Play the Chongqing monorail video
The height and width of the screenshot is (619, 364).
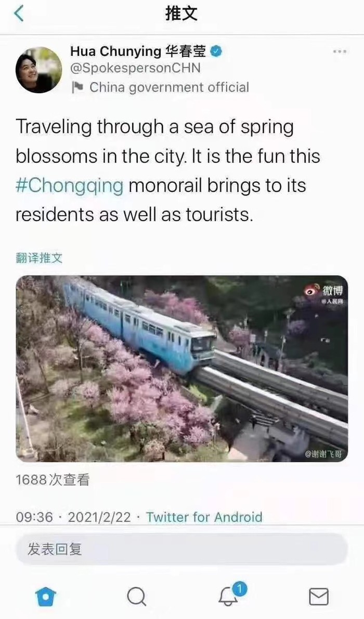[182, 368]
